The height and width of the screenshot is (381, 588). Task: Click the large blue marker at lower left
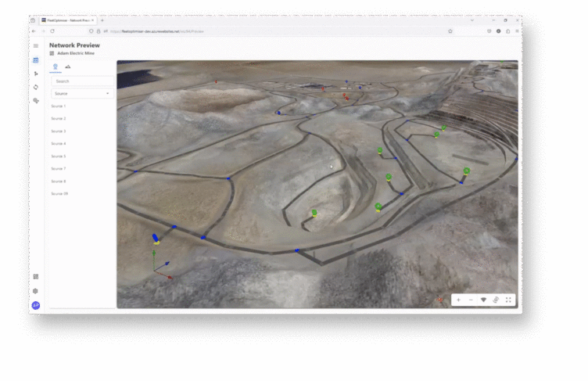click(156, 238)
